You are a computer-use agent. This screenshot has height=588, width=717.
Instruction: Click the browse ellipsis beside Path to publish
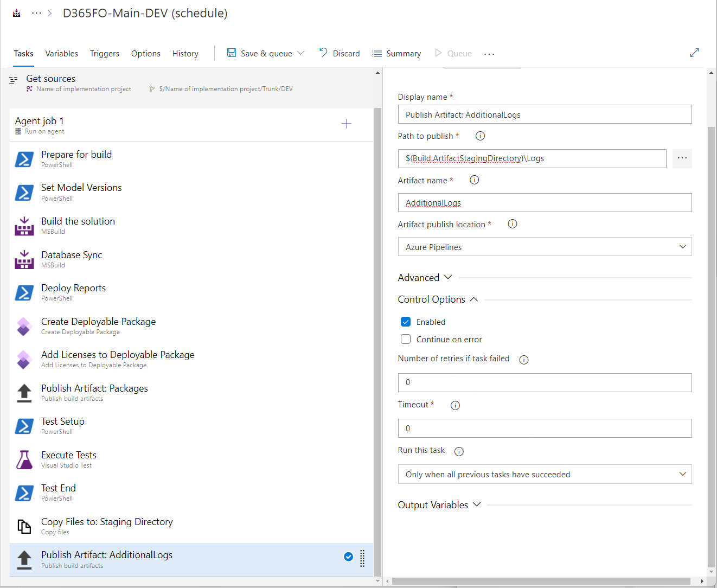click(x=682, y=158)
